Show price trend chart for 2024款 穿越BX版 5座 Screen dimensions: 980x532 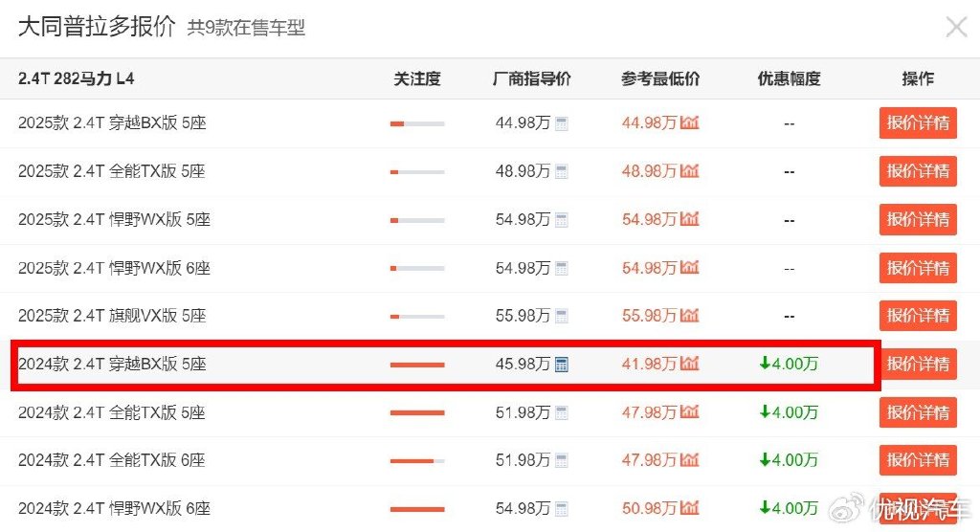[x=689, y=364]
